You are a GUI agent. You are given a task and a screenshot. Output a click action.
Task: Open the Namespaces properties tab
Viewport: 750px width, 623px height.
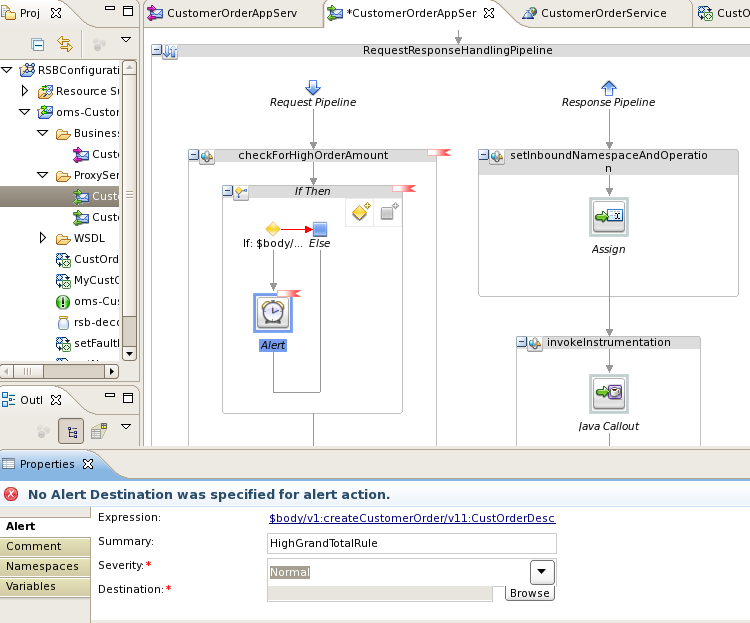tap(45, 566)
